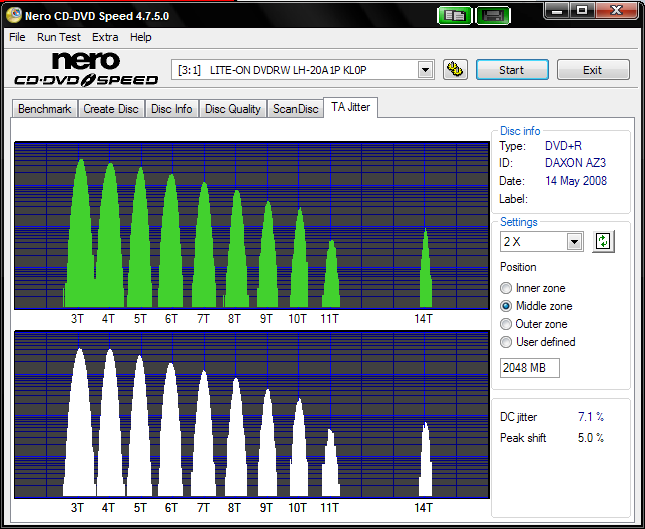The height and width of the screenshot is (529, 645).
Task: Switch to the Benchmark tab
Action: point(44,109)
